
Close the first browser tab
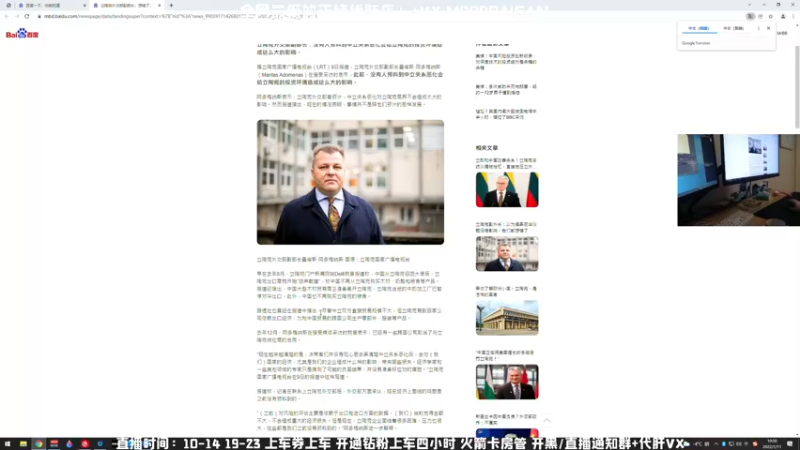(x=84, y=5)
